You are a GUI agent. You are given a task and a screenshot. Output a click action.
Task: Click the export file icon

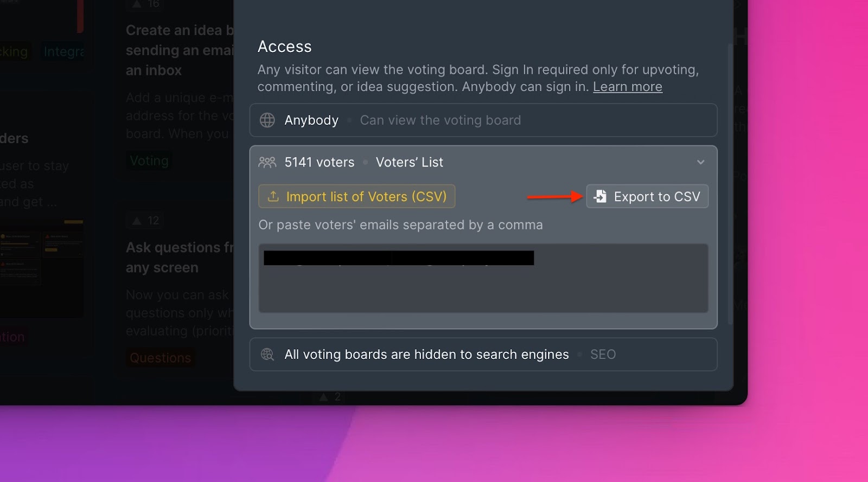(600, 197)
